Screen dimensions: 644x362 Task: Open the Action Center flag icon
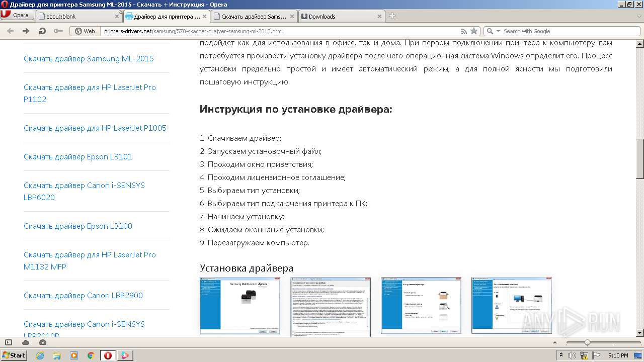597,355
